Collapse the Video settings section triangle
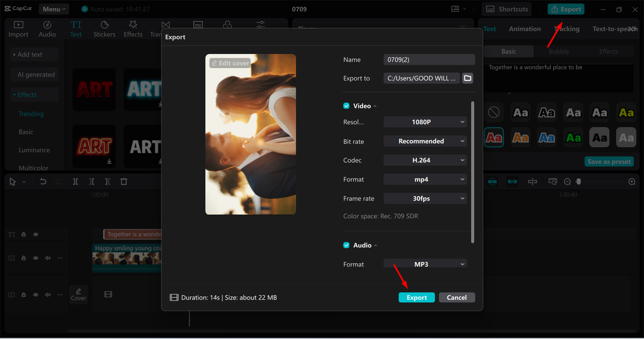The image size is (644, 339). (375, 106)
